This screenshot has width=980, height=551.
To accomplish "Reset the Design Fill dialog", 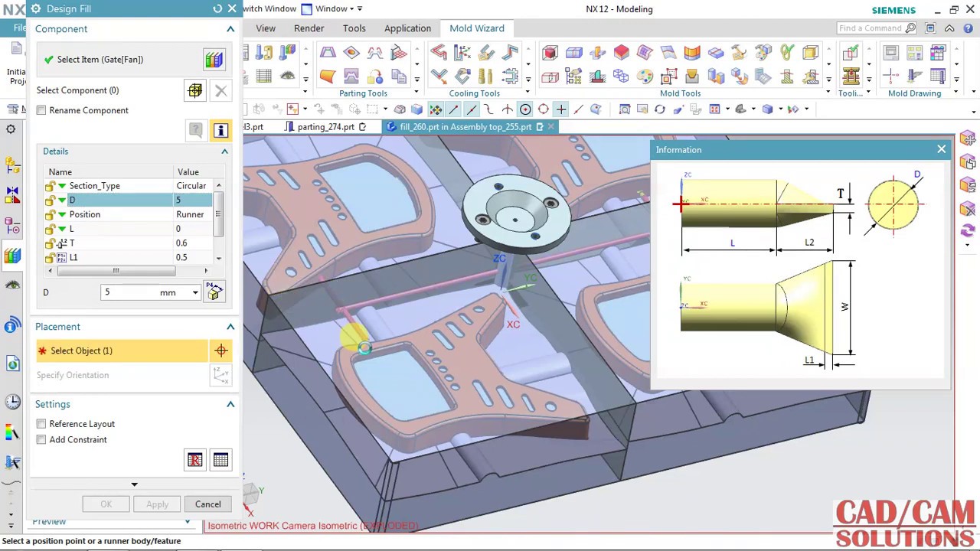I will coord(217,9).
